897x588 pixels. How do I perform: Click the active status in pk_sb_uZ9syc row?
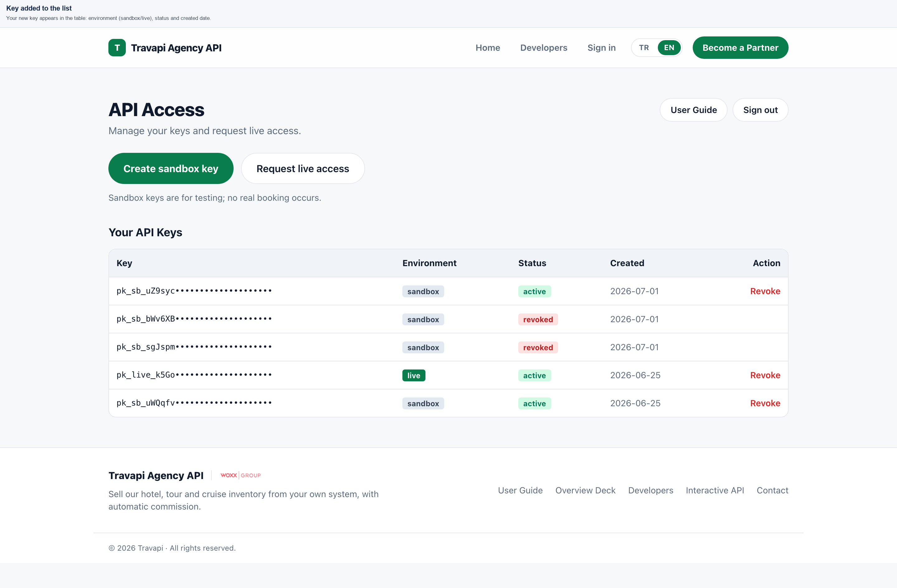(534, 292)
